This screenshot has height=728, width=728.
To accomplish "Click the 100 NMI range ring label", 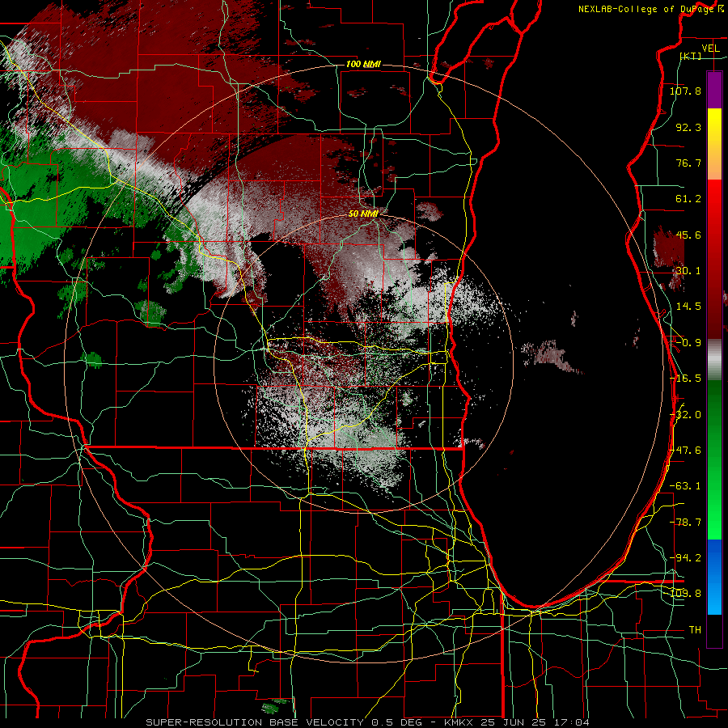I will tap(363, 64).
